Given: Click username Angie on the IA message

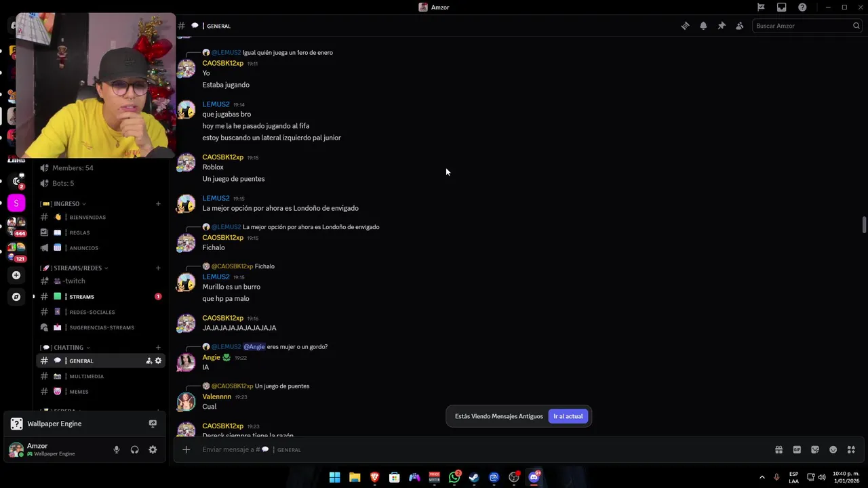Looking at the screenshot, I should point(211,357).
